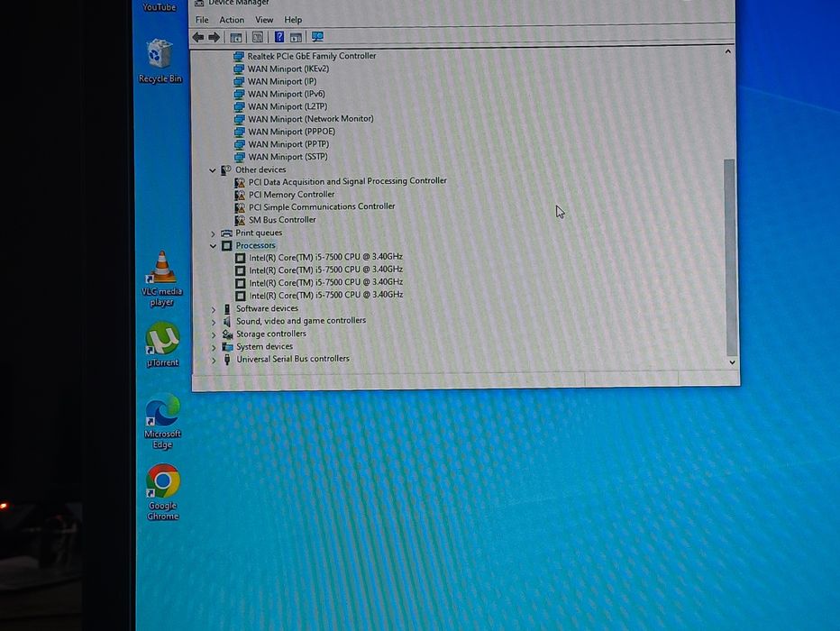Image resolution: width=840 pixels, height=631 pixels.
Task: Click the System devices label
Action: (265, 346)
